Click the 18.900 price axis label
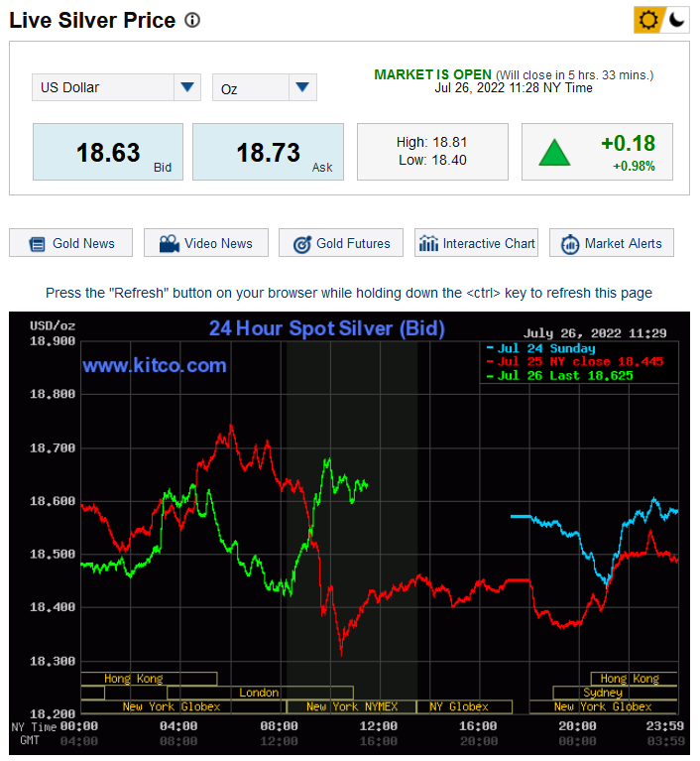This screenshot has height=761, width=700. click(x=53, y=341)
